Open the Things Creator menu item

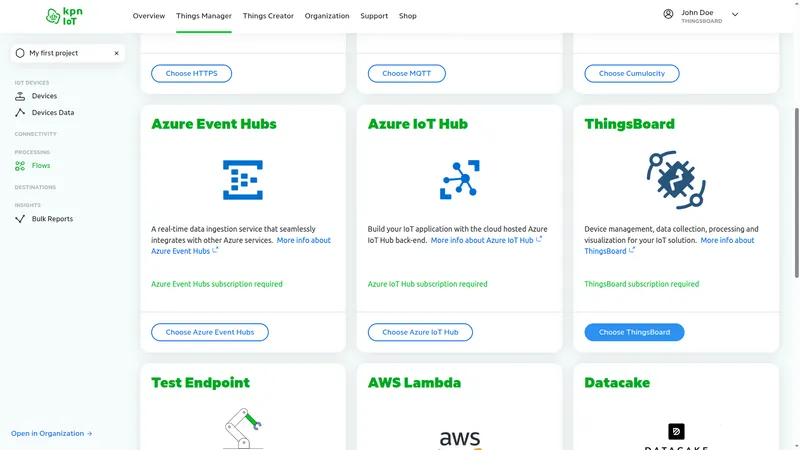coord(268,16)
